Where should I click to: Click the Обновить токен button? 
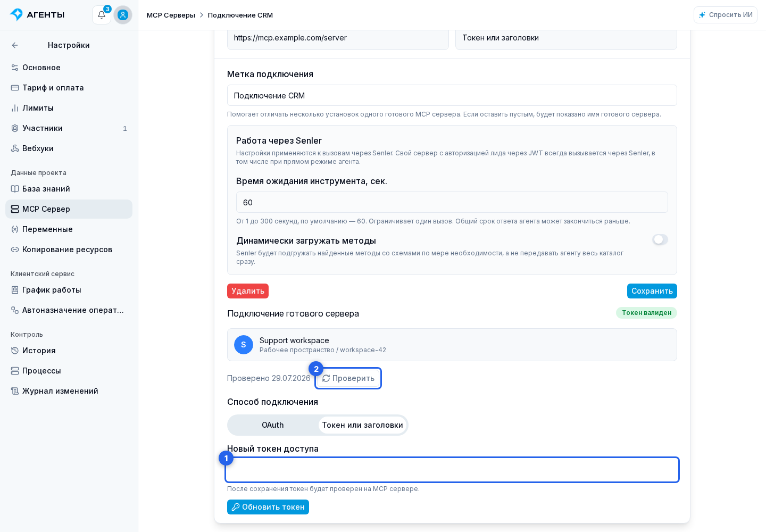[x=268, y=507]
